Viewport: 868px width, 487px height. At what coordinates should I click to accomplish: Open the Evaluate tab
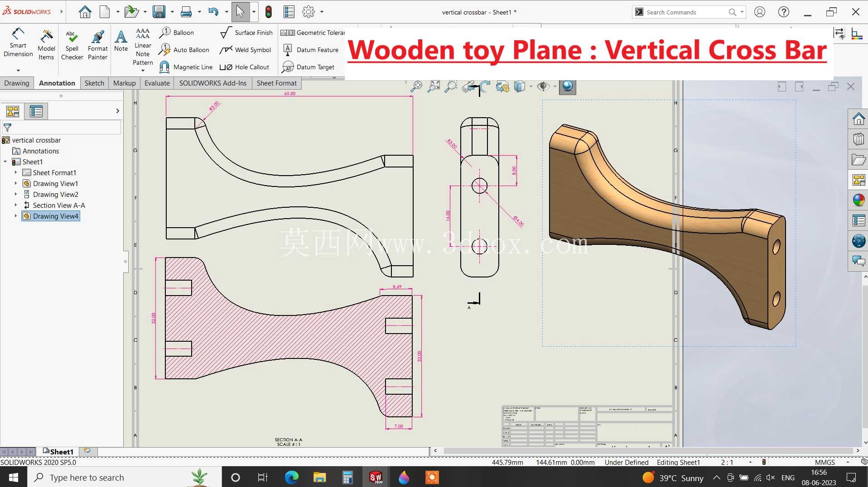157,83
